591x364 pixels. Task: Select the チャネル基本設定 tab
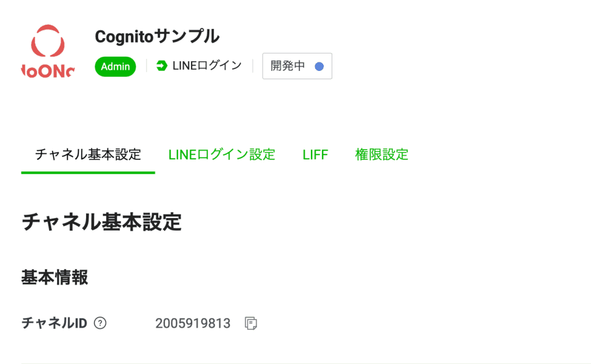88,155
